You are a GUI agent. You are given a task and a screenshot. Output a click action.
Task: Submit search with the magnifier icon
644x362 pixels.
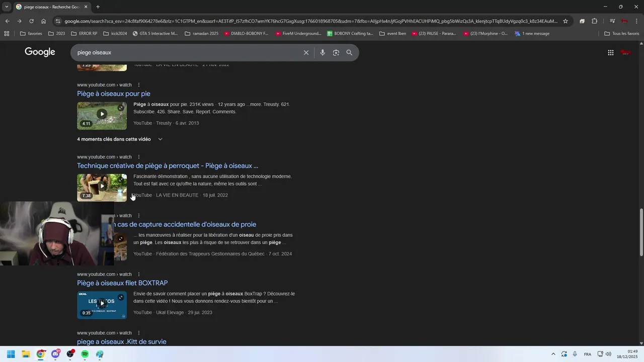tap(349, 52)
